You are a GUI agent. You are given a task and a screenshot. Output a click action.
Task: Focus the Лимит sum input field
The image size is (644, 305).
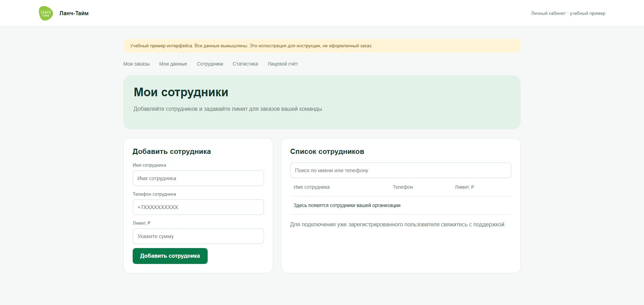[x=198, y=236]
